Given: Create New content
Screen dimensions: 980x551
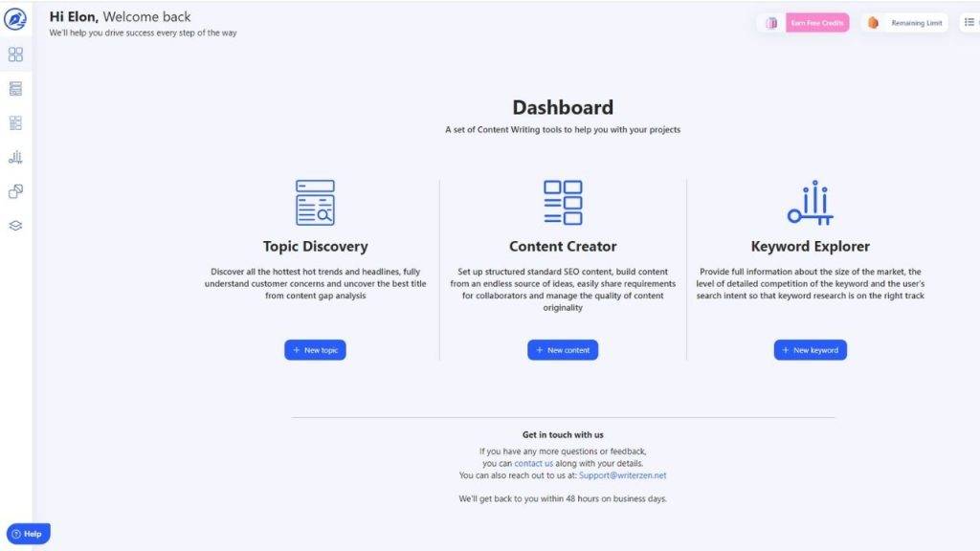Looking at the screenshot, I should tap(563, 350).
